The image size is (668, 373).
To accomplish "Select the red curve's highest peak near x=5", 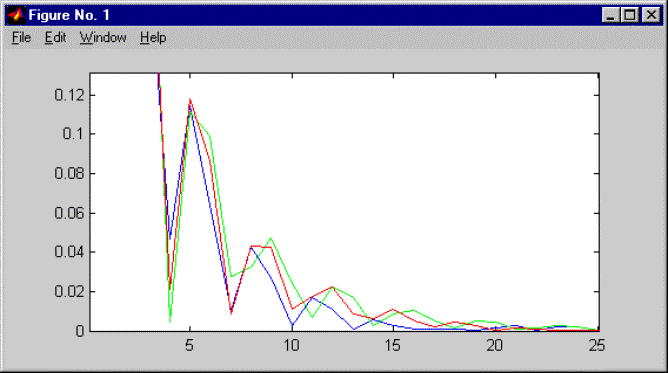I will [x=190, y=100].
